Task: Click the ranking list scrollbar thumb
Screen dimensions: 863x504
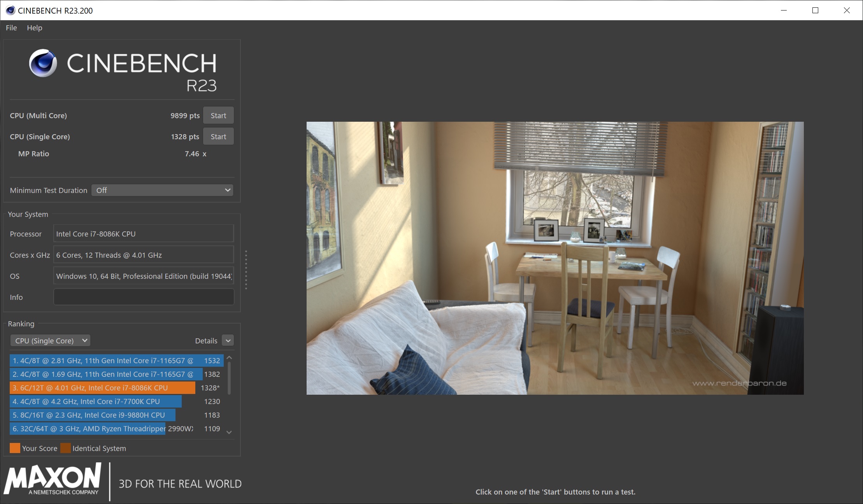Action: tap(229, 377)
